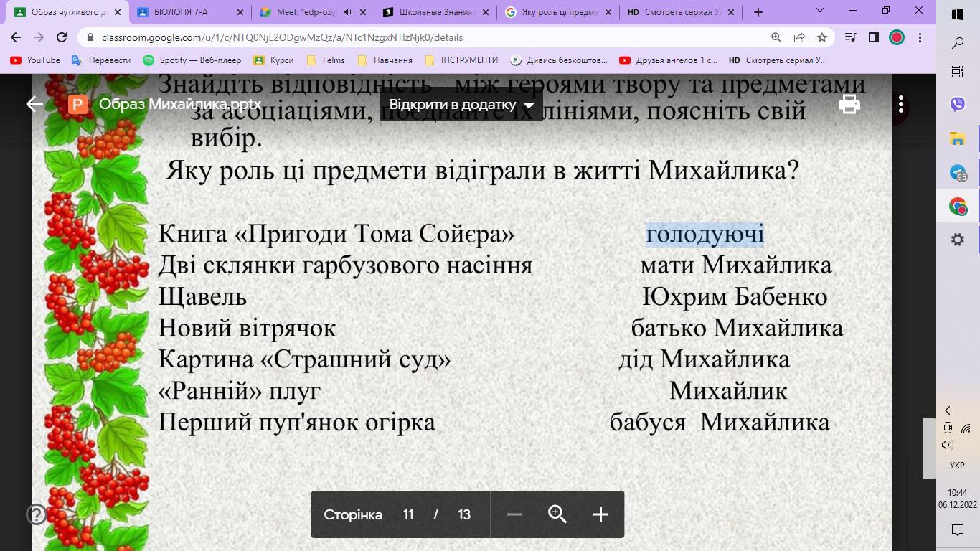
Task: Open Windows search
Action: tap(957, 43)
